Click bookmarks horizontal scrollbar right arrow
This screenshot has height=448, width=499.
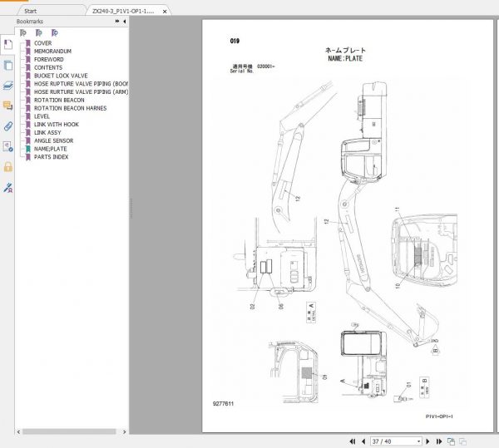(x=125, y=431)
